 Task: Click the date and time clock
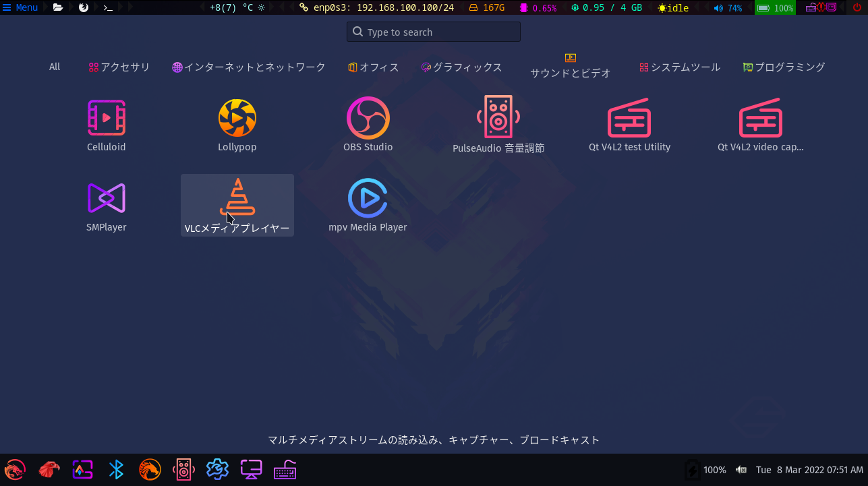point(809,470)
